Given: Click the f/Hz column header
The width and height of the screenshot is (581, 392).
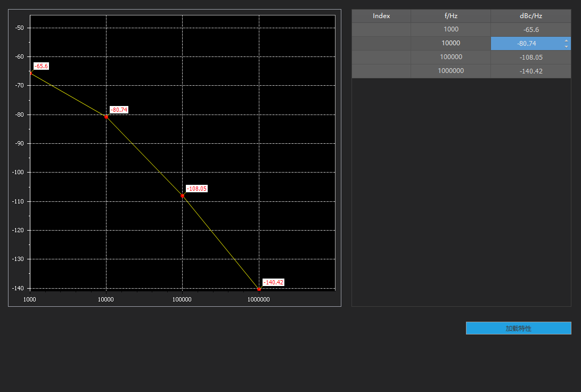Looking at the screenshot, I should click(x=451, y=16).
